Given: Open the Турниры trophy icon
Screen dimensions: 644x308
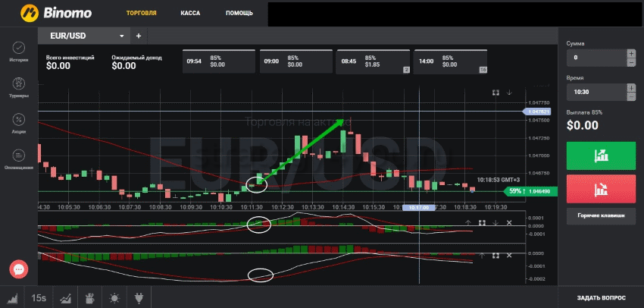Looking at the screenshot, I should tap(19, 84).
